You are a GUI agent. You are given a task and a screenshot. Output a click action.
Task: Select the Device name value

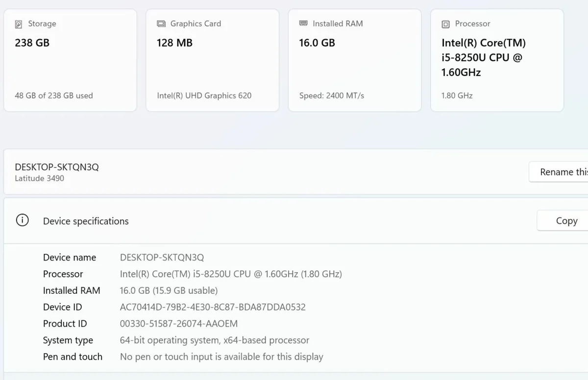click(x=162, y=257)
